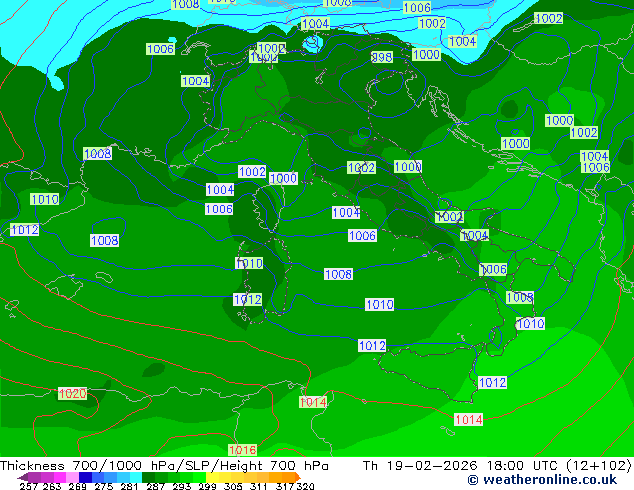Viewport: 634px width, 490px height.
Task: Click the legend value 317
Action: (x=285, y=486)
